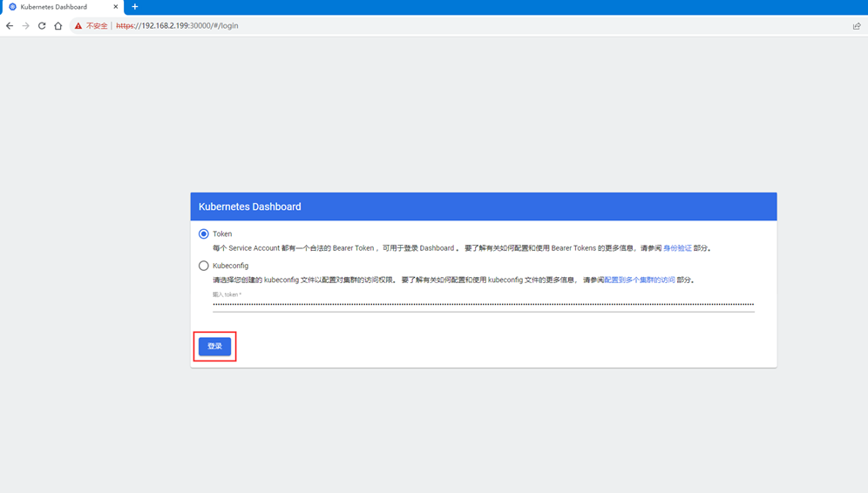The width and height of the screenshot is (868, 493).
Task: Click the Kubeconfig option label
Action: coord(230,266)
